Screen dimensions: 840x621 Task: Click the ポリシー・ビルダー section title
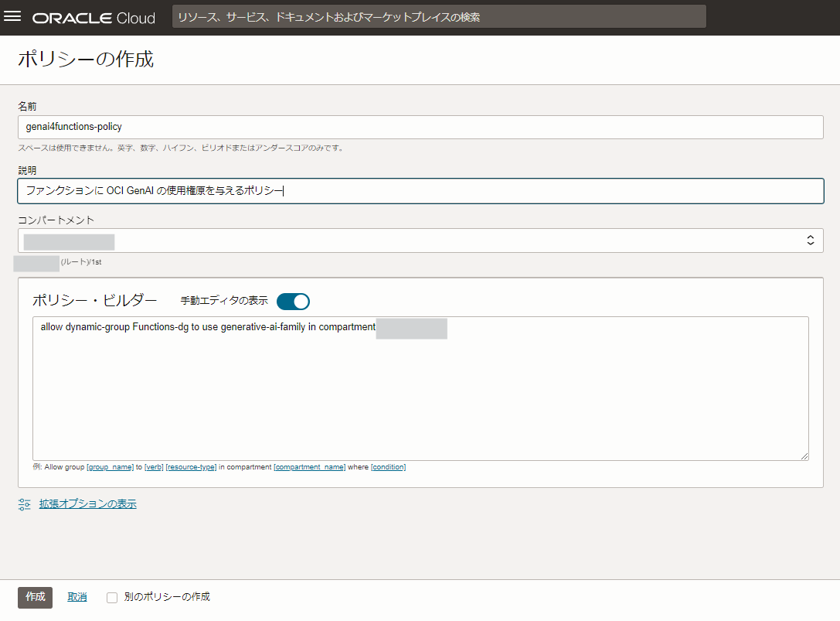(x=95, y=300)
